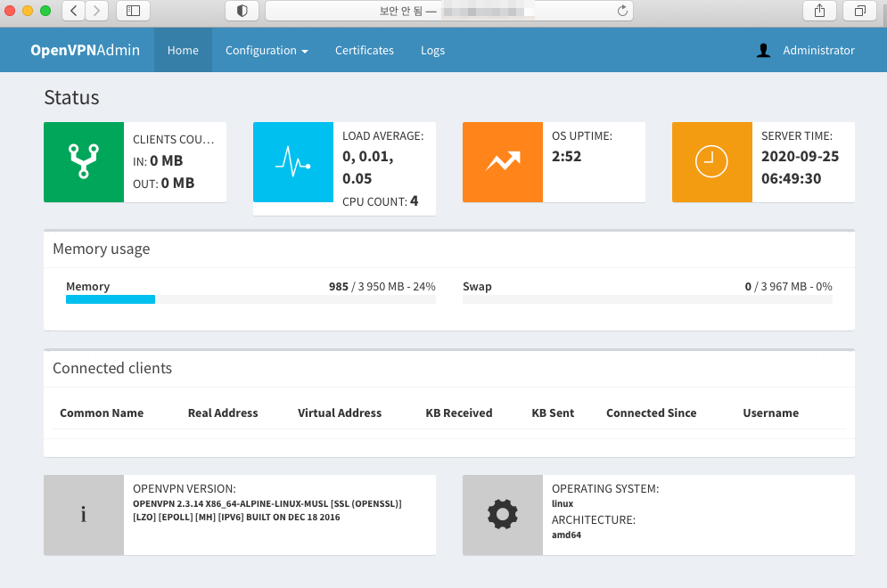Open the Configuration dropdown menu
887x588 pixels.
click(267, 50)
